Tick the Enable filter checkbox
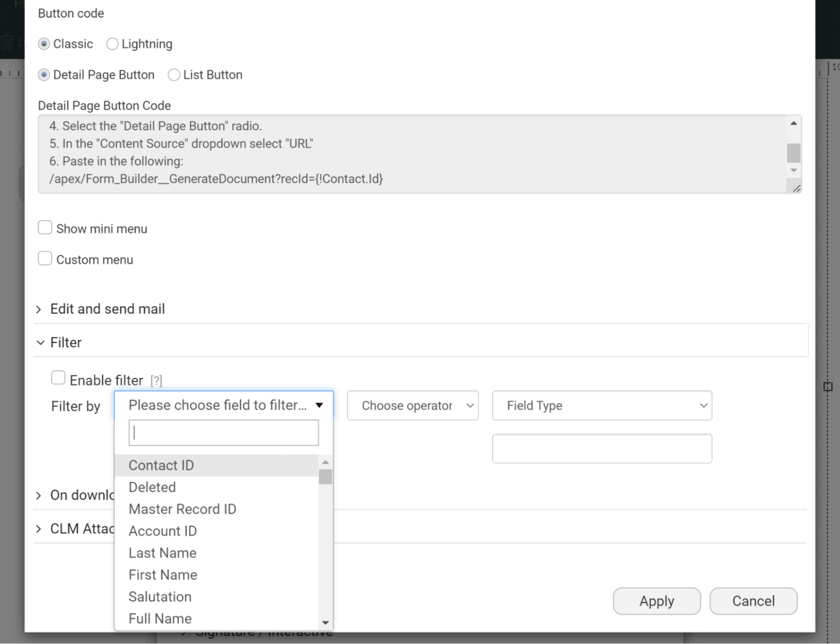 (58, 378)
